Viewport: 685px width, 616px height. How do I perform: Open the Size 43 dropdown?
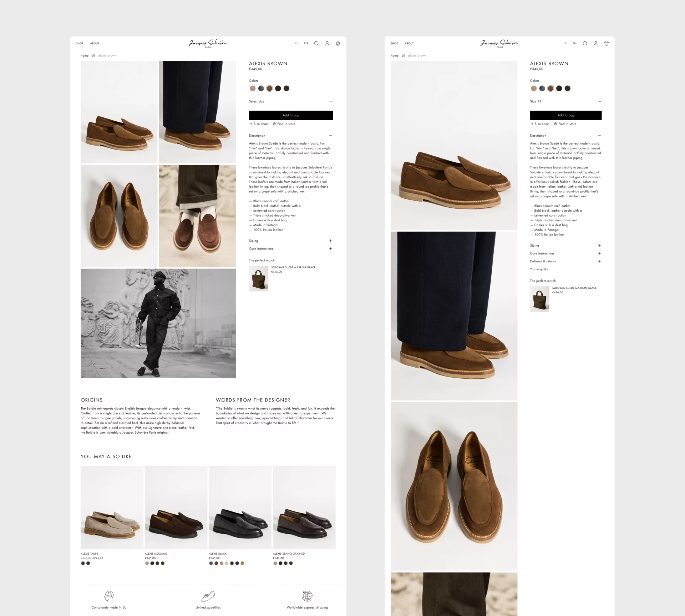point(566,102)
